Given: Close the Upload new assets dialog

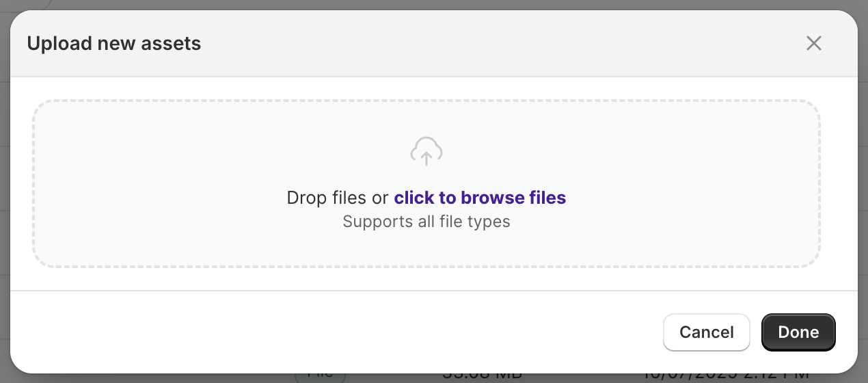Looking at the screenshot, I should 813,44.
